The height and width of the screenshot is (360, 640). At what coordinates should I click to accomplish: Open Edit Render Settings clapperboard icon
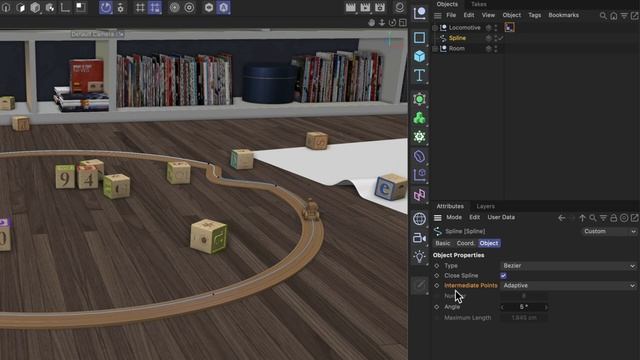[x=380, y=7]
